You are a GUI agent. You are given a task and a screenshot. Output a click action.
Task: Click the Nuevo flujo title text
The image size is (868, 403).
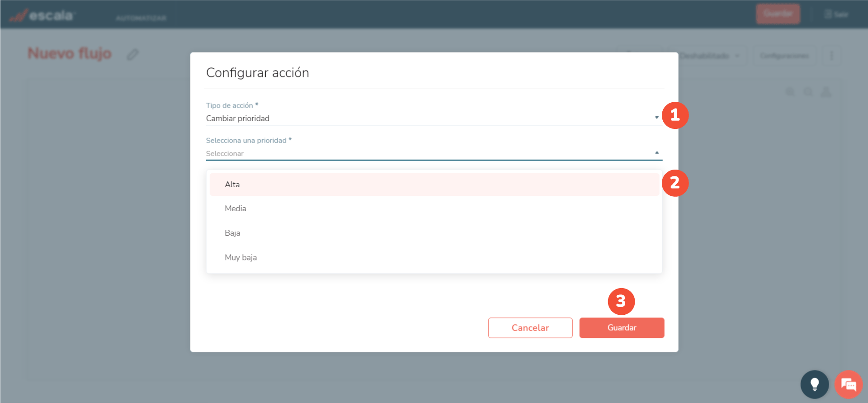(x=70, y=53)
